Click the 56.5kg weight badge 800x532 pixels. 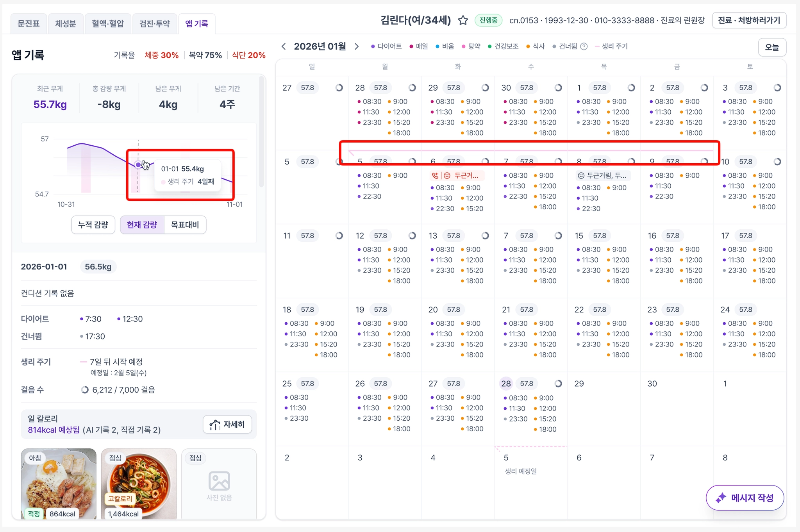(x=98, y=267)
